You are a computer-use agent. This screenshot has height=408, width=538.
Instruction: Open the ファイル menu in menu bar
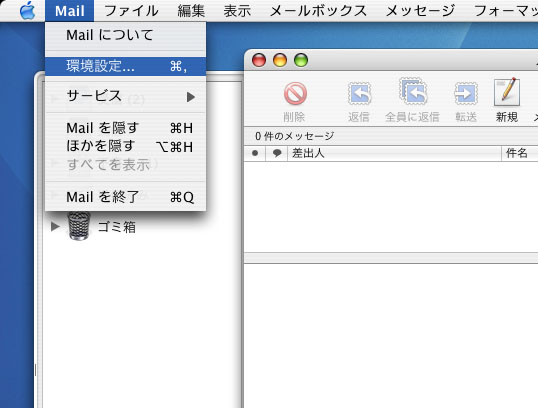click(x=131, y=11)
